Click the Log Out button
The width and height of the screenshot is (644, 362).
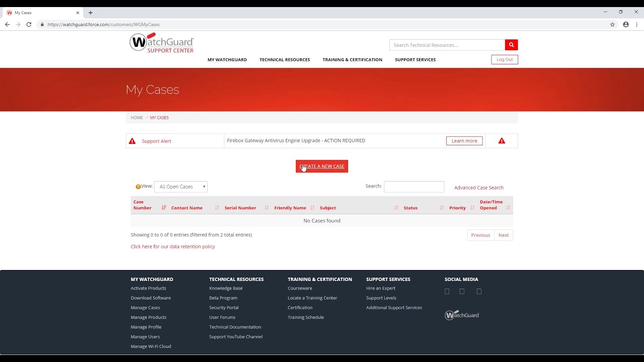(x=505, y=59)
